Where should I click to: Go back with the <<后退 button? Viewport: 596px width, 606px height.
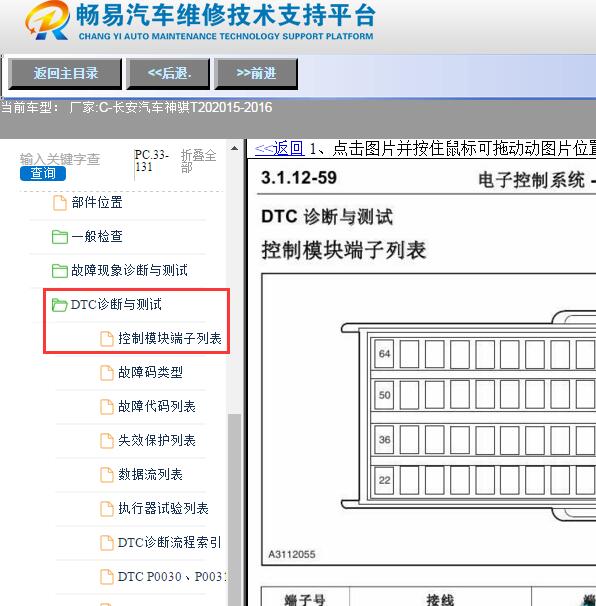pos(168,73)
